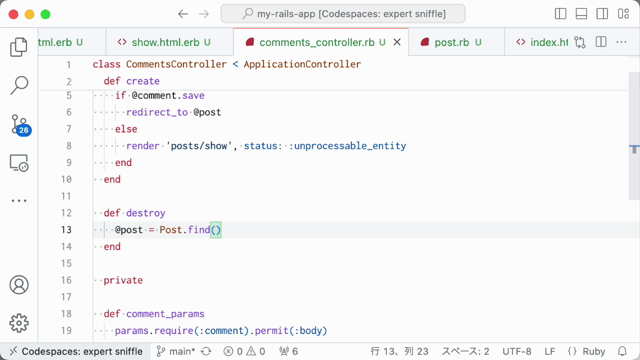The height and width of the screenshot is (360, 640).
Task: Open more editor actions ellipsis menu
Action: (621, 42)
